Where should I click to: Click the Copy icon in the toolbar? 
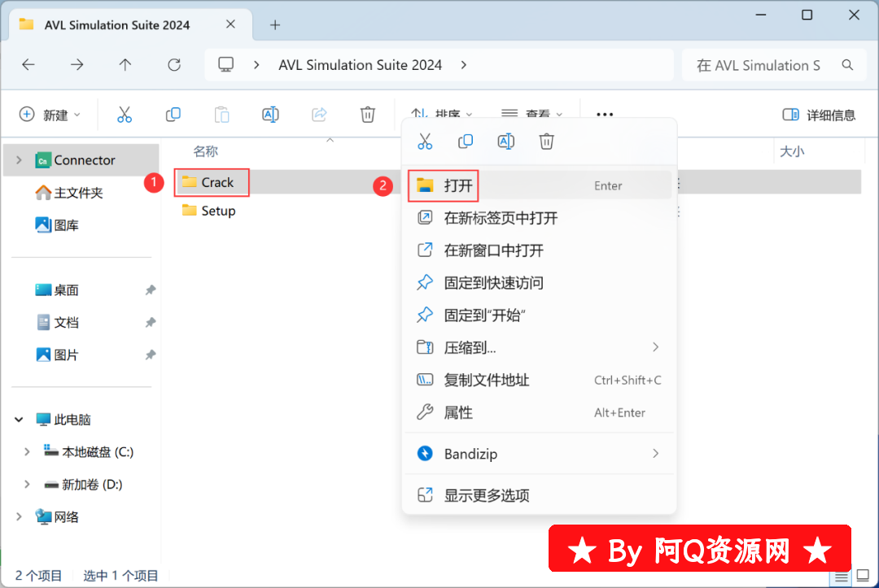point(173,115)
